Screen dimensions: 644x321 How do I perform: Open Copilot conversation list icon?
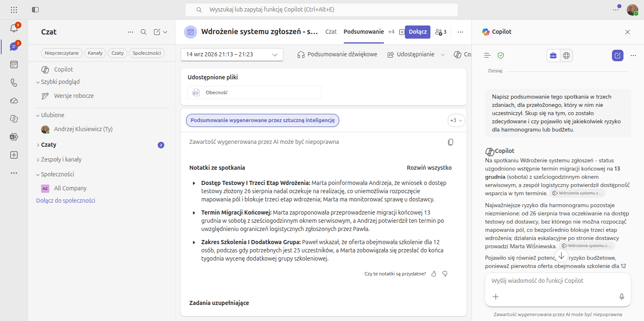(x=488, y=55)
